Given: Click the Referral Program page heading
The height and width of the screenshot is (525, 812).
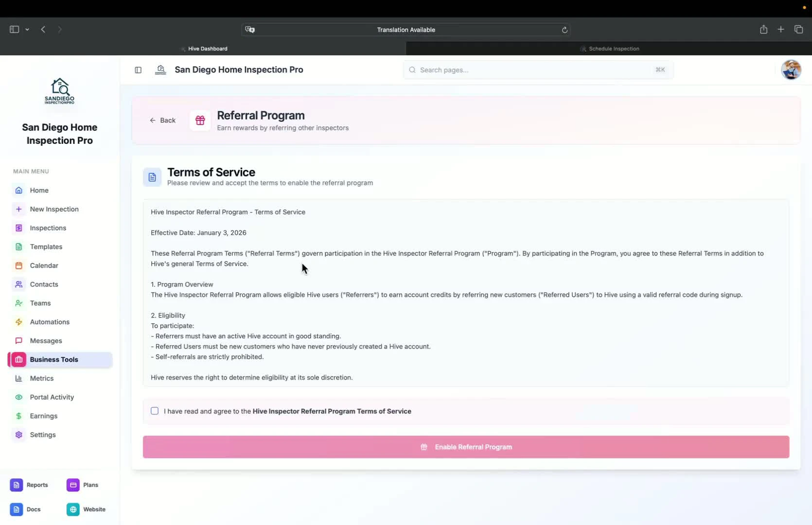Looking at the screenshot, I should coord(261,115).
